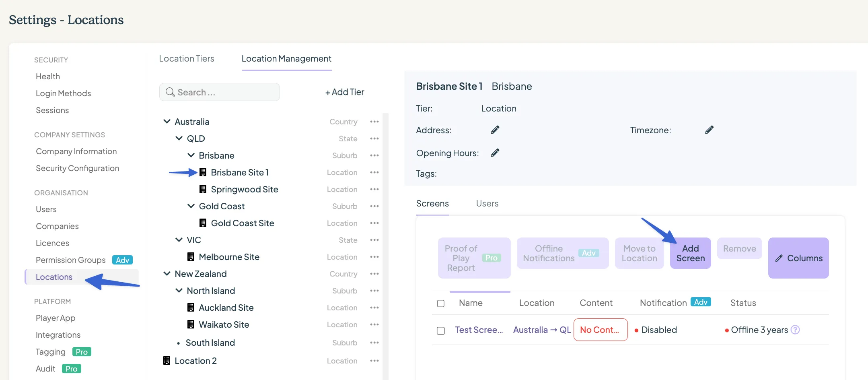Select Melbourne Site in location tree

click(x=229, y=257)
